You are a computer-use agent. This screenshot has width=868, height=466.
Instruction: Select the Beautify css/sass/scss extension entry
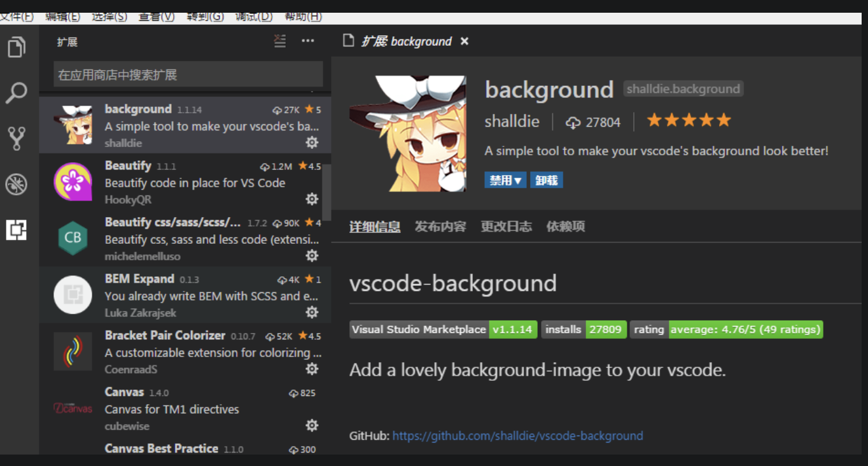coord(185,238)
